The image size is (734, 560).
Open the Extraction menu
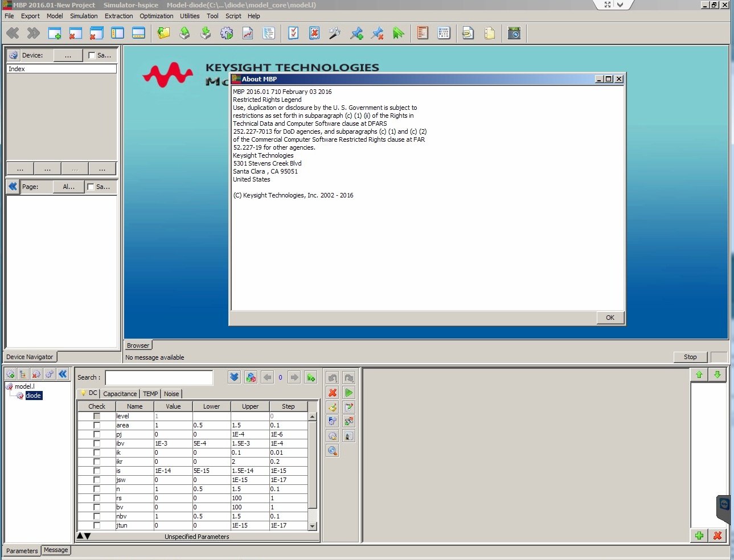(118, 16)
